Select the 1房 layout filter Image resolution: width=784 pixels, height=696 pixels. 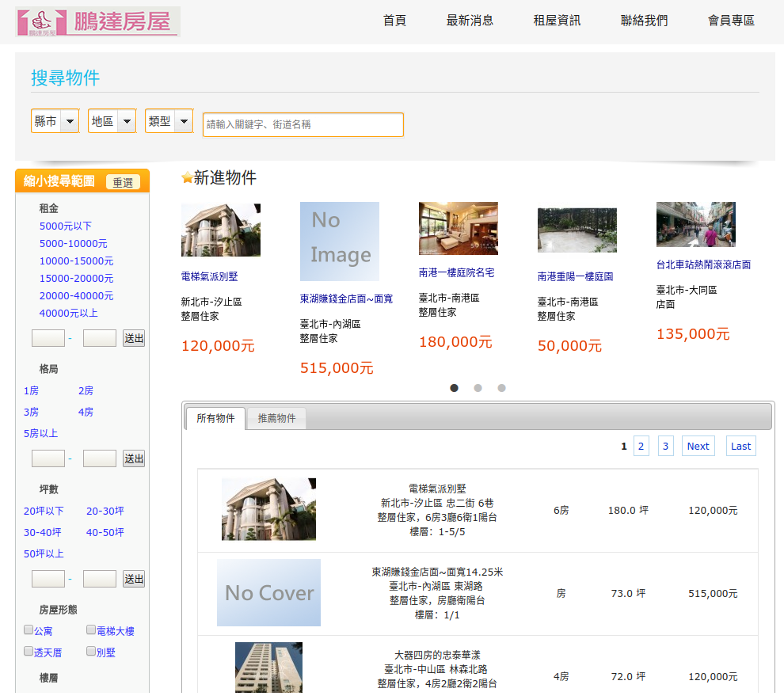(31, 390)
